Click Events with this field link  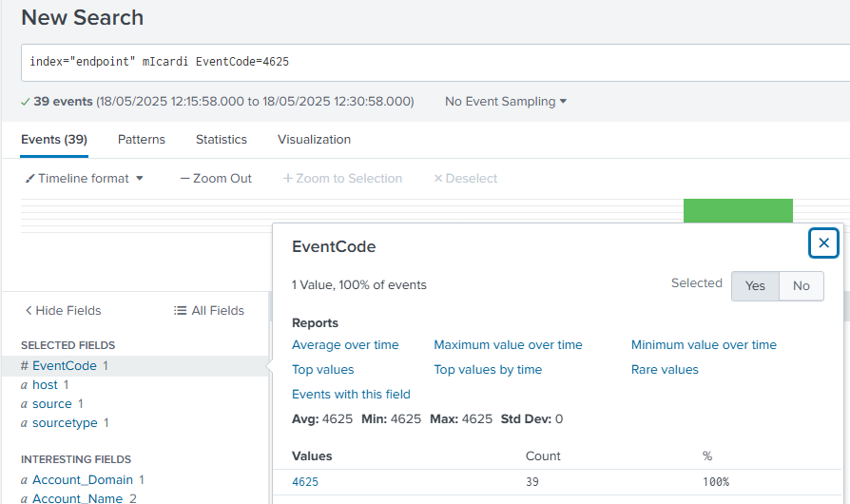pos(351,395)
